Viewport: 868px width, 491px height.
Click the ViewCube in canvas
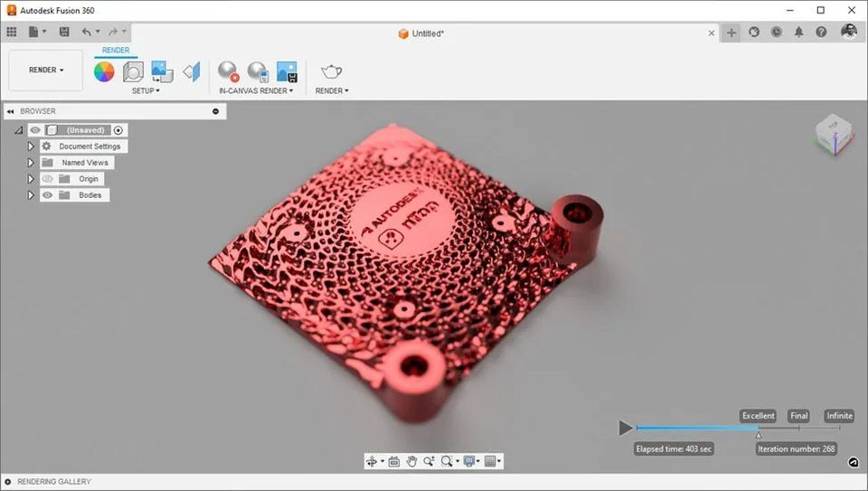point(835,135)
